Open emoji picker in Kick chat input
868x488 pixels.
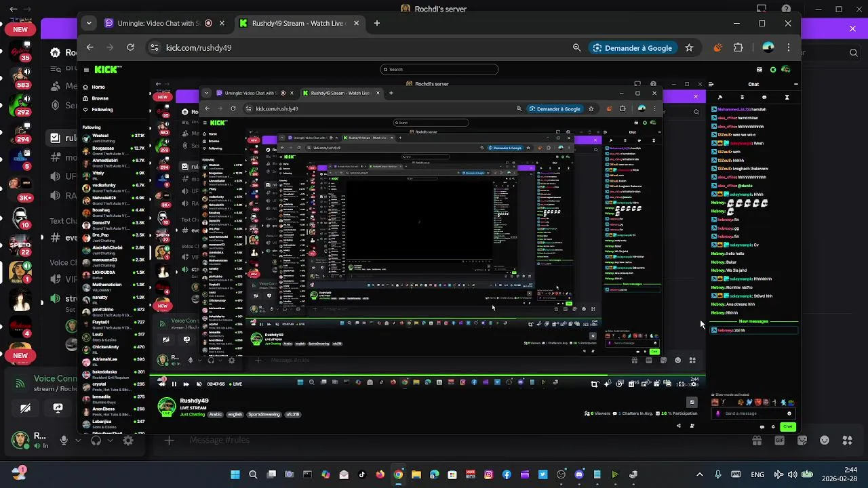pos(789,413)
